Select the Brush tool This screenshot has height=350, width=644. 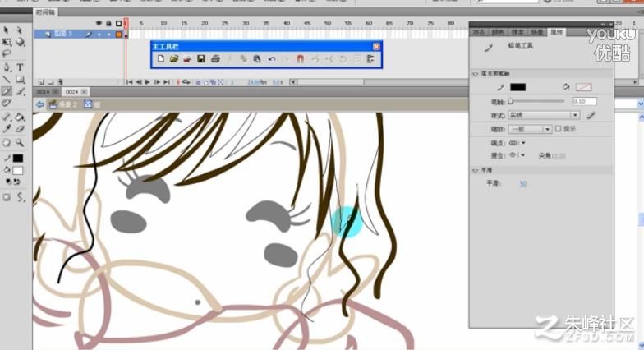pyautogui.click(x=20, y=90)
